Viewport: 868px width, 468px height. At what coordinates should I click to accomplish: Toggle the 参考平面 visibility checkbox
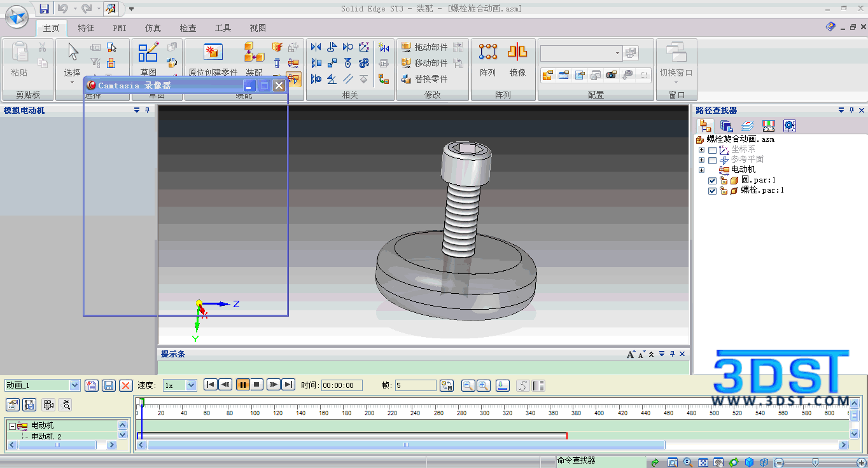point(712,160)
